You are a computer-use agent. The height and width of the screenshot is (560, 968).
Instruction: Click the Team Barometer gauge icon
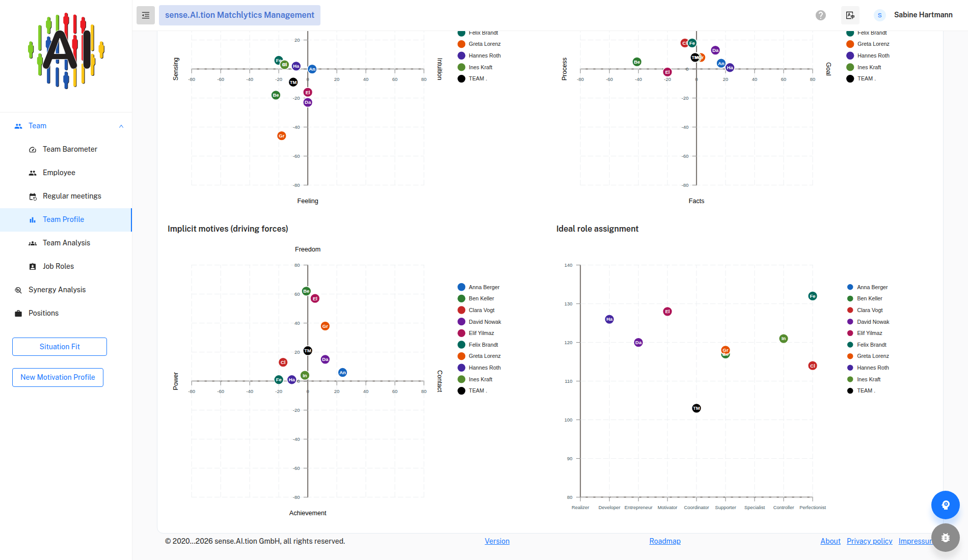(x=33, y=150)
